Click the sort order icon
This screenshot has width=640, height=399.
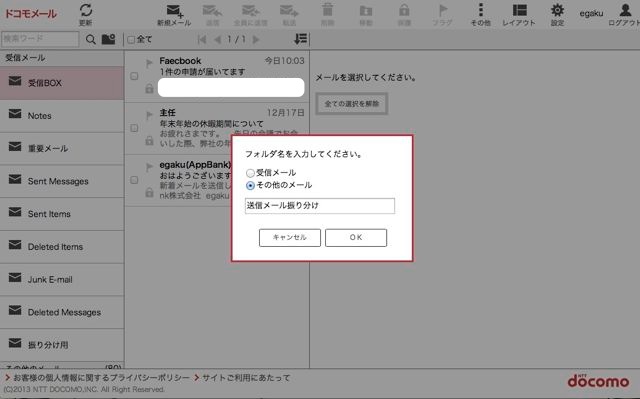[300, 39]
